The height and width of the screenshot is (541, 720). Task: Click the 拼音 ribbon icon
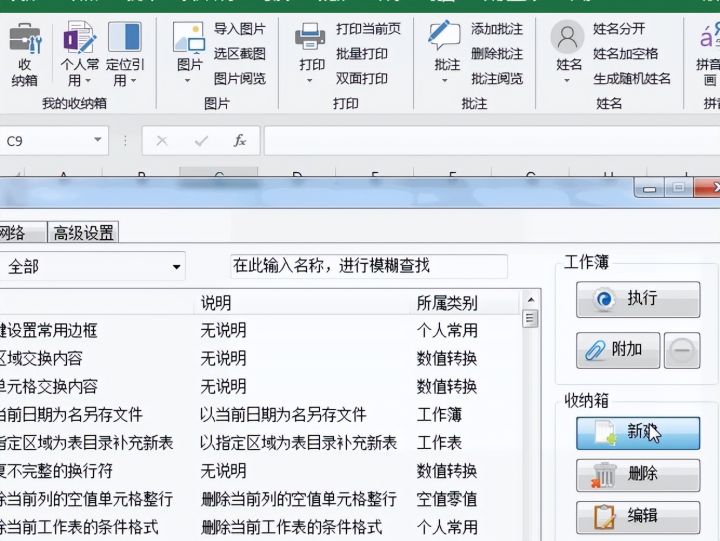[710, 37]
